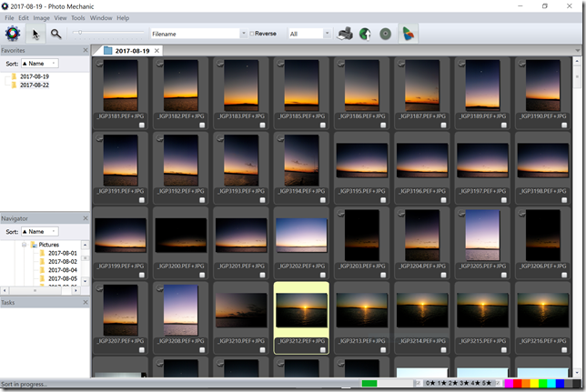Collapse the Pictures folder tree node

pyautogui.click(x=24, y=245)
